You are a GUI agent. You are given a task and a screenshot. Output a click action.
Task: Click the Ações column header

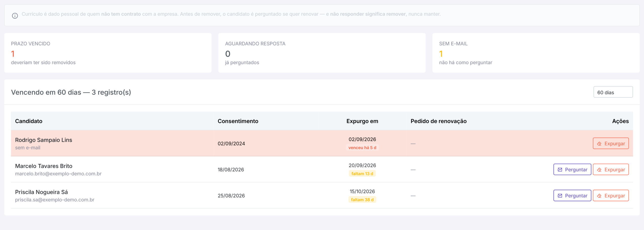(620, 121)
